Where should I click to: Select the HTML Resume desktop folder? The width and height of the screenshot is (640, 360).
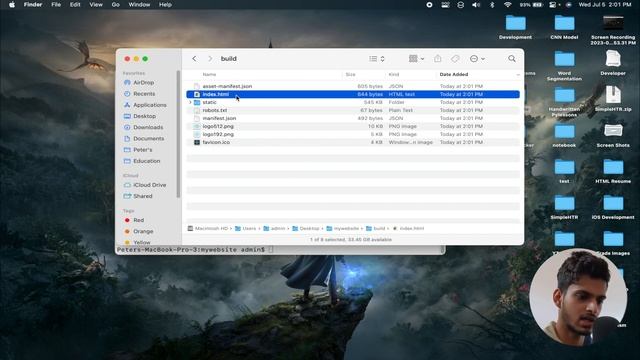(613, 171)
